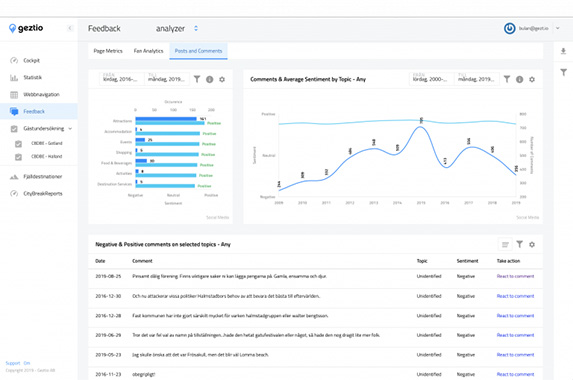Open settings gear in the comments table
The width and height of the screenshot is (573, 380).
tap(532, 244)
